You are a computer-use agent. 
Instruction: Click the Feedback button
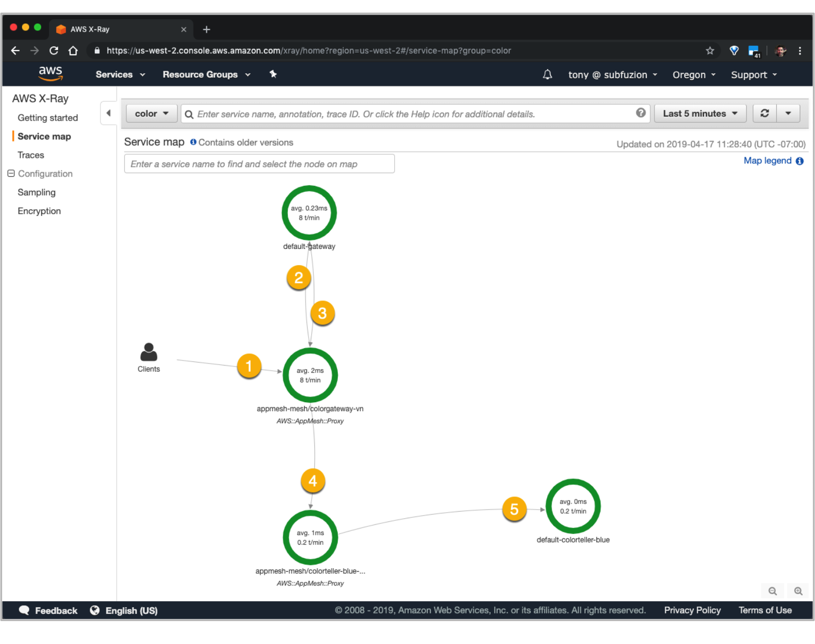(56, 610)
